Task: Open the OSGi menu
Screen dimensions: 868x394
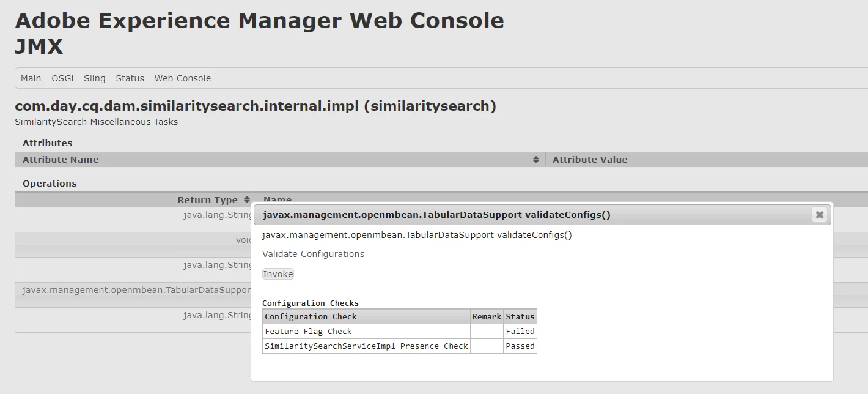Action: [62, 78]
